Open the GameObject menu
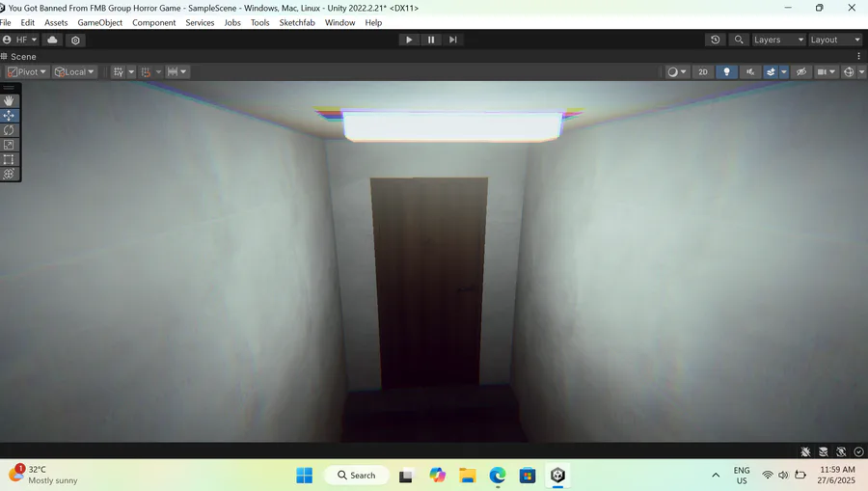 pyautogui.click(x=99, y=23)
